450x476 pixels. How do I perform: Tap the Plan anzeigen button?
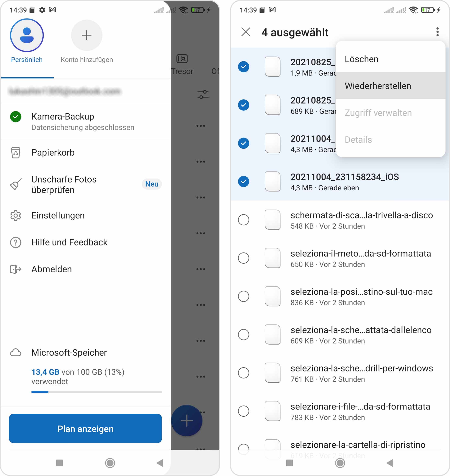[85, 429]
